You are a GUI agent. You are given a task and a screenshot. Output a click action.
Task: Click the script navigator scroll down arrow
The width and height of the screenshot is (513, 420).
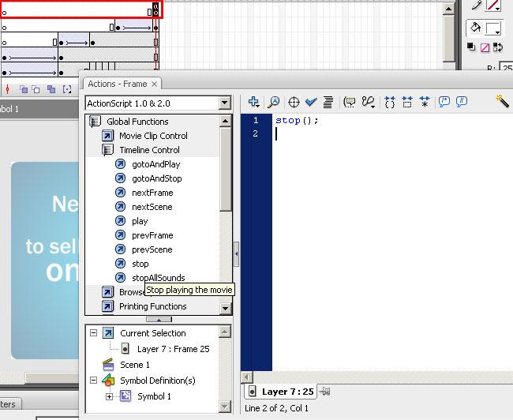point(224,407)
